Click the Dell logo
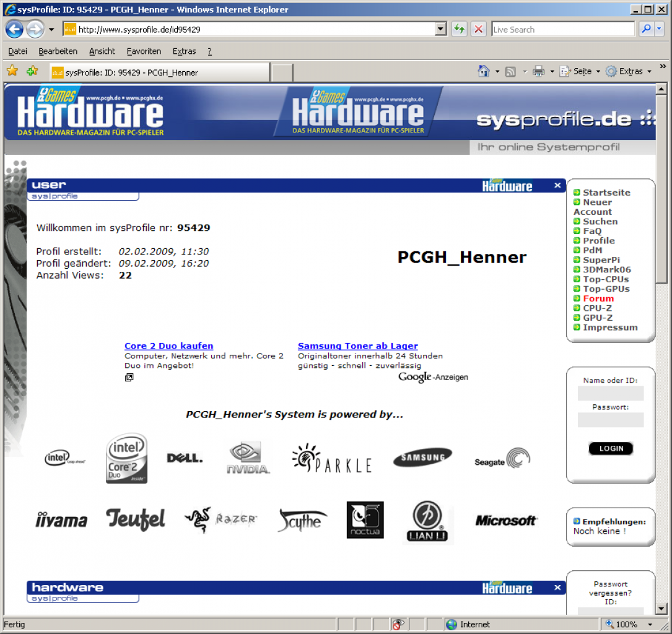672x634 pixels. pyautogui.click(x=185, y=458)
